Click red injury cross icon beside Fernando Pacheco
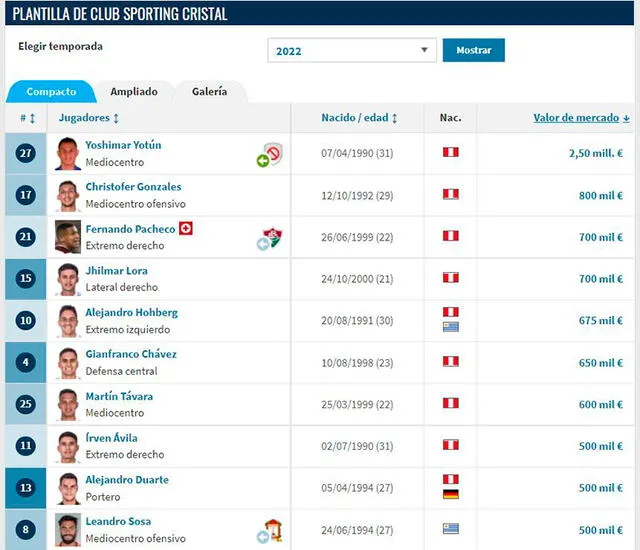This screenshot has height=550, width=640. click(x=185, y=229)
